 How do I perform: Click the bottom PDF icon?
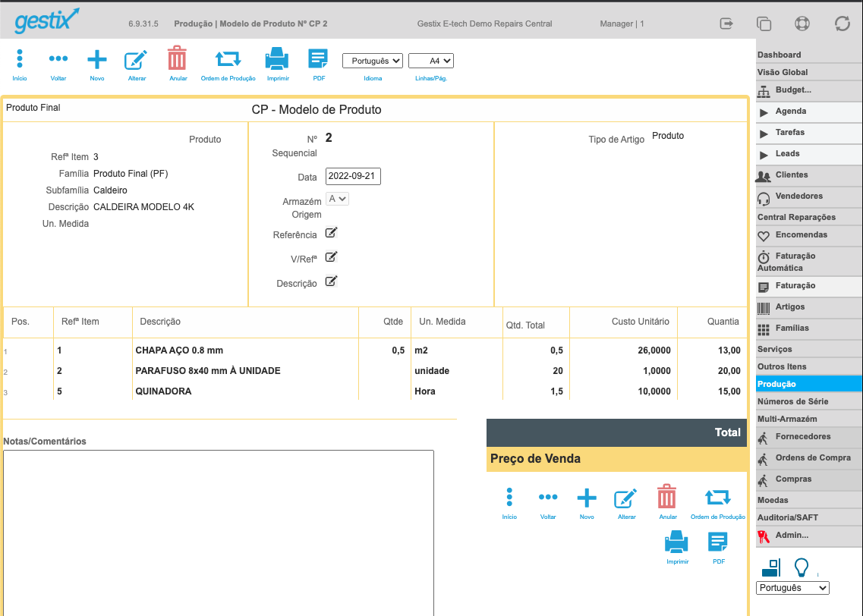coord(718,542)
